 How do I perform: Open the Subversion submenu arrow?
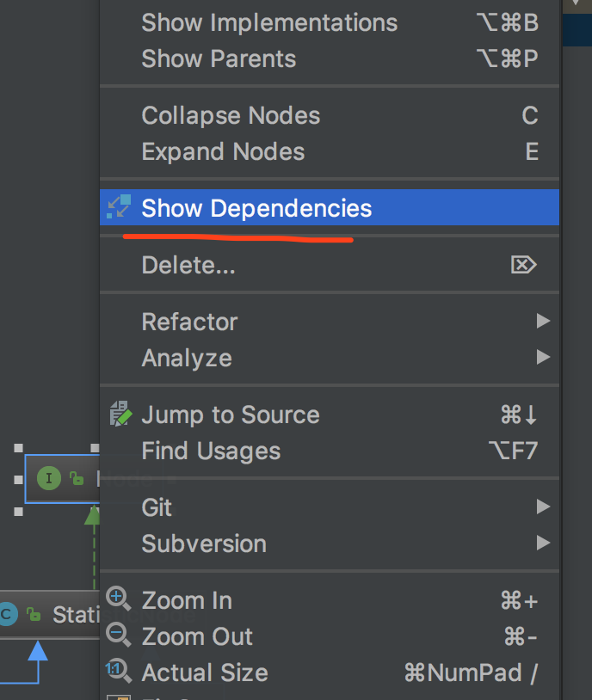[543, 543]
